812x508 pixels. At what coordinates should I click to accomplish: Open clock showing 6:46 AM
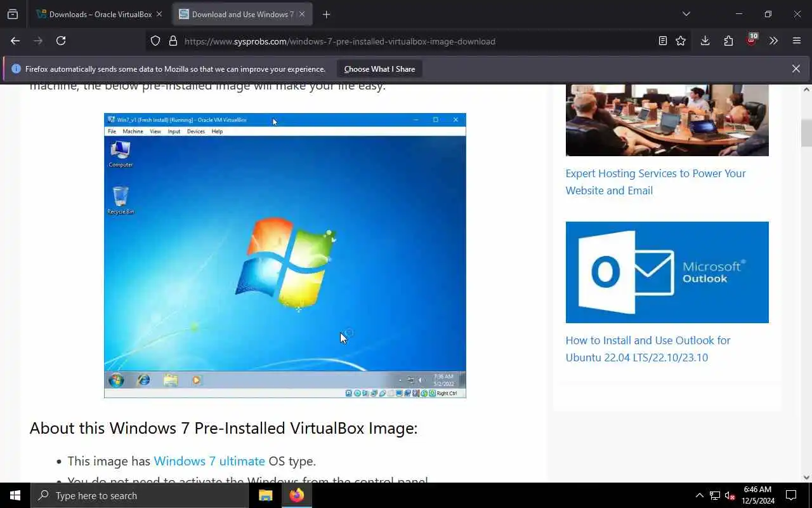[x=758, y=495]
